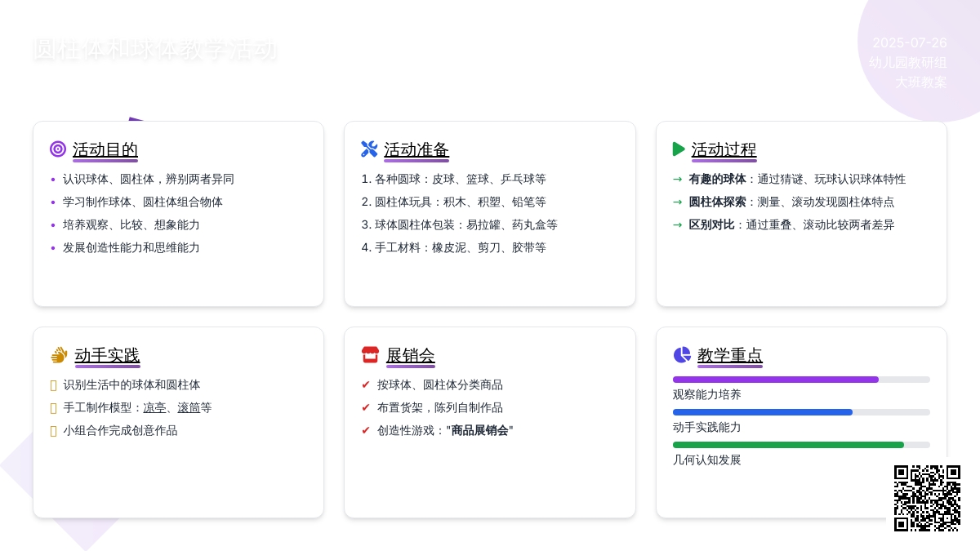This screenshot has height=551, width=980.
Task: Click the line 认识球体、圆柱体，辨别两者异同
Action: 149,179
